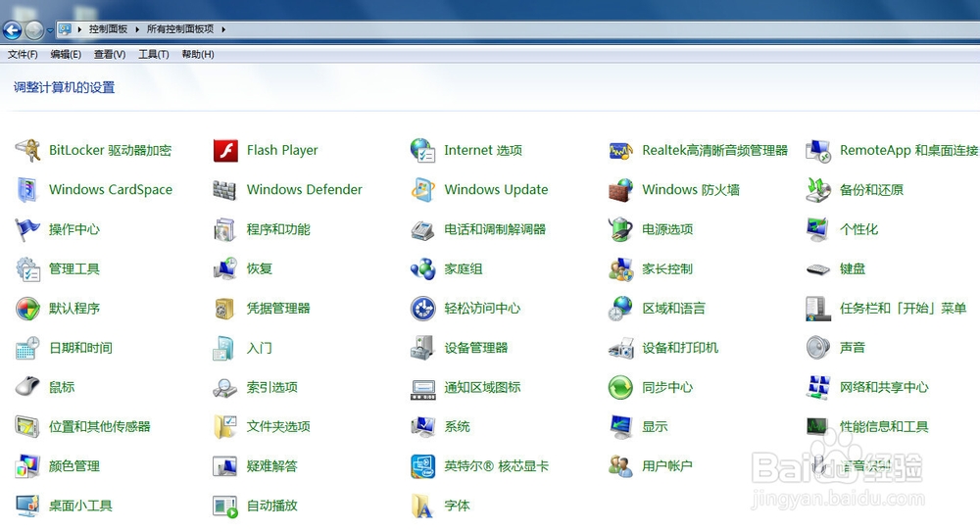The height and width of the screenshot is (532, 980).
Task: Open the 设备和打印机 link
Action: (680, 348)
